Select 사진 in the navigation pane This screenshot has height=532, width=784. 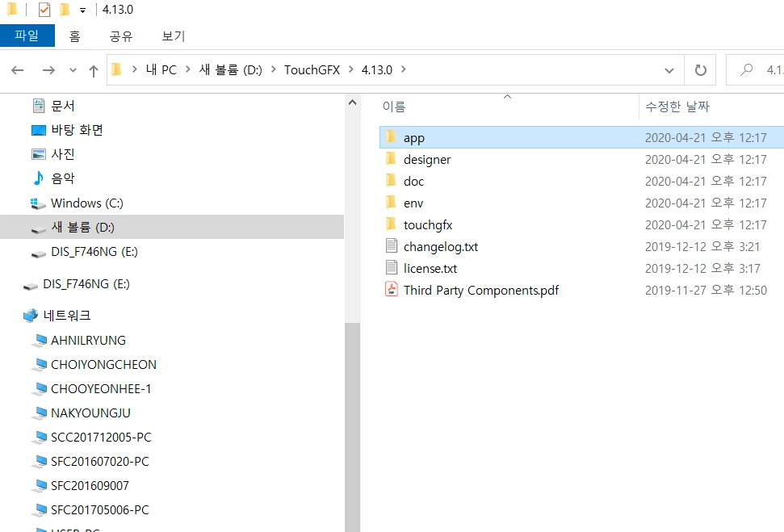coord(62,154)
